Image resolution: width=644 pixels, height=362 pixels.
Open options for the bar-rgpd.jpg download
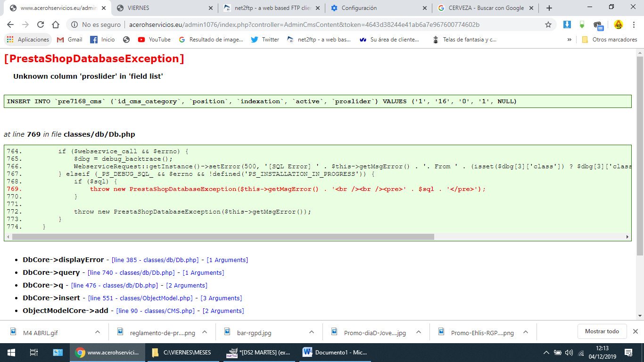coord(312,332)
